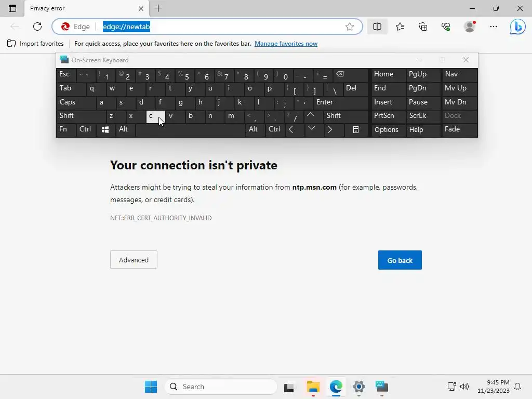Open the Favorites list icon
Viewport: 532px width, 399px height.
tap(400, 26)
